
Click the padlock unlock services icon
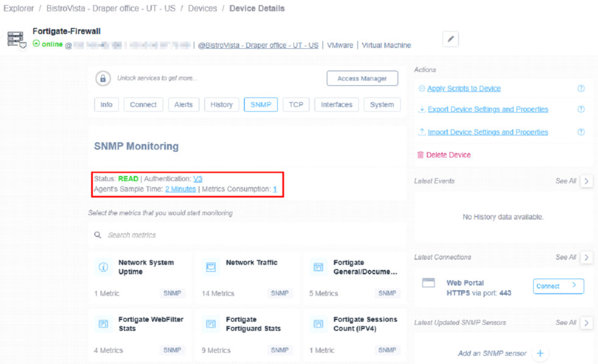pos(103,79)
